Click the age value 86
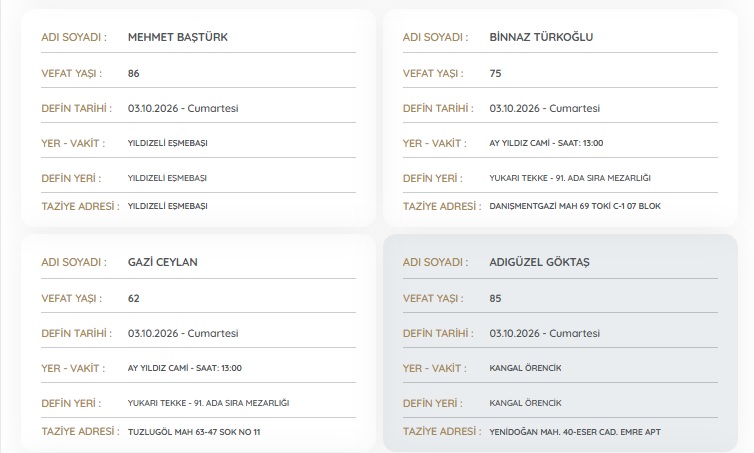Image resolution: width=754 pixels, height=453 pixels. pyautogui.click(x=134, y=74)
